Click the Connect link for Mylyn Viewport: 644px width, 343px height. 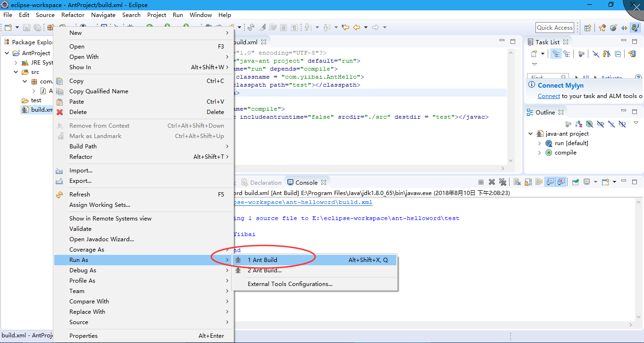tap(549, 96)
